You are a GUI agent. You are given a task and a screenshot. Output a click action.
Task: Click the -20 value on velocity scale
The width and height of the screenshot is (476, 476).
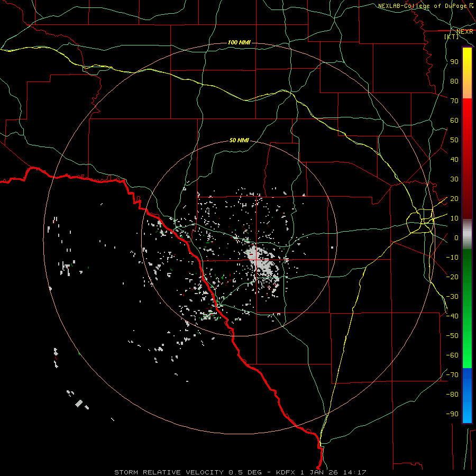(x=452, y=277)
